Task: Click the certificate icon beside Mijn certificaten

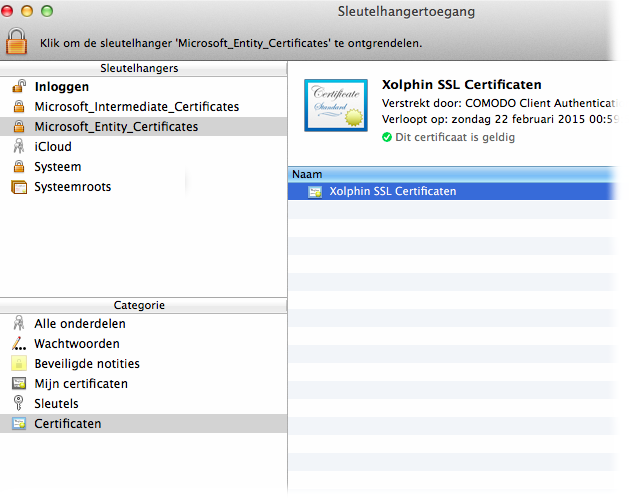Action: 19,383
